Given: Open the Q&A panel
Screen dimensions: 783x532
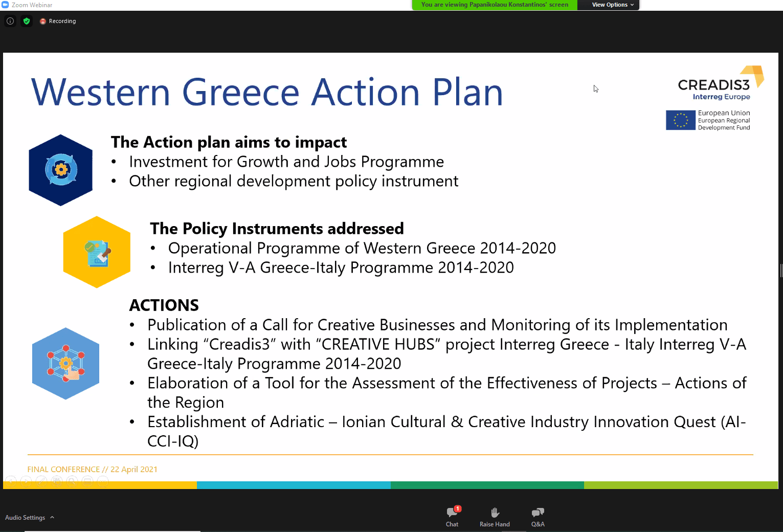Looking at the screenshot, I should pyautogui.click(x=538, y=517).
